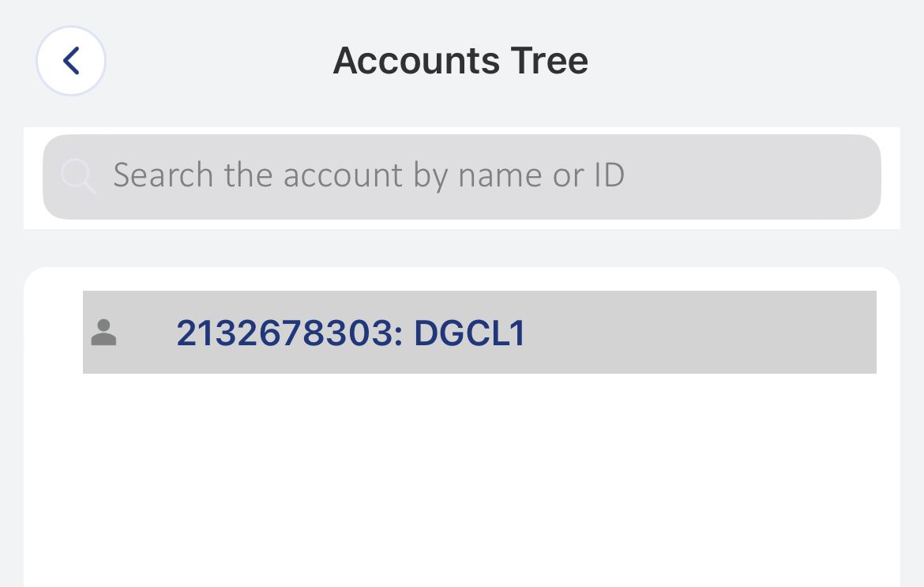This screenshot has width=924, height=587.
Task: Select account 2132678303: DGCL1
Action: click(x=350, y=333)
